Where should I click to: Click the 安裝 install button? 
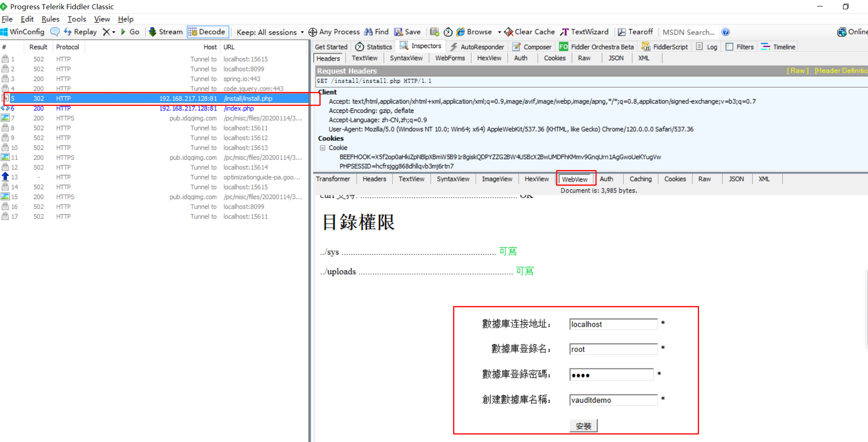(583, 426)
